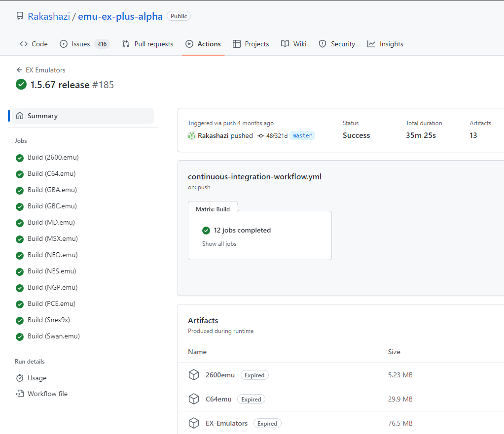The image size is (504, 434).
Task: Click the Projects table icon
Action: click(x=237, y=44)
